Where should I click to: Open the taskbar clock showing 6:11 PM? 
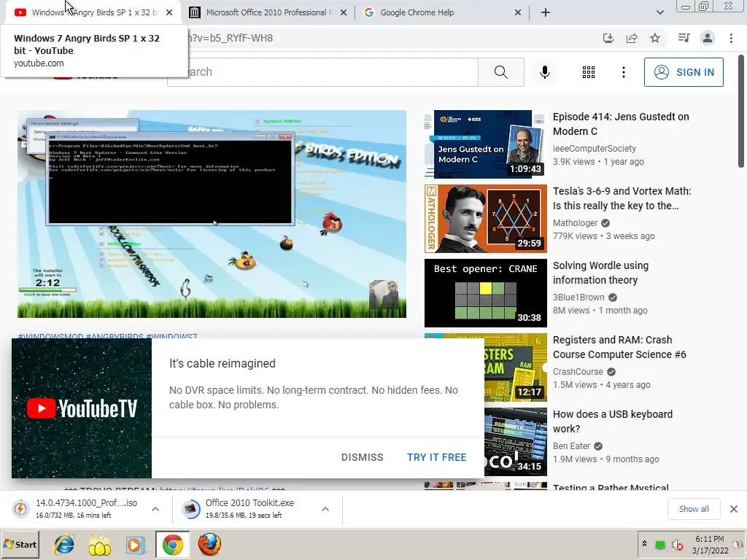[710, 544]
